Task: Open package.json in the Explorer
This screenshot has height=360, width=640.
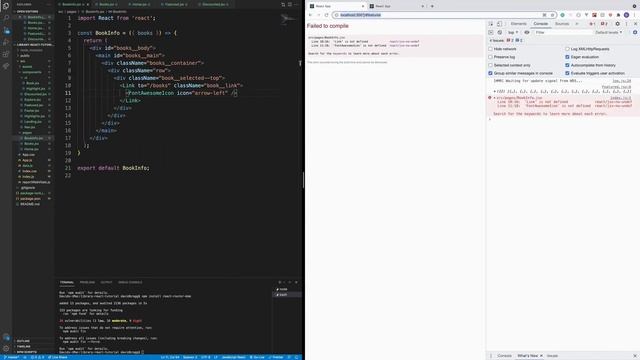Action: coord(30,198)
